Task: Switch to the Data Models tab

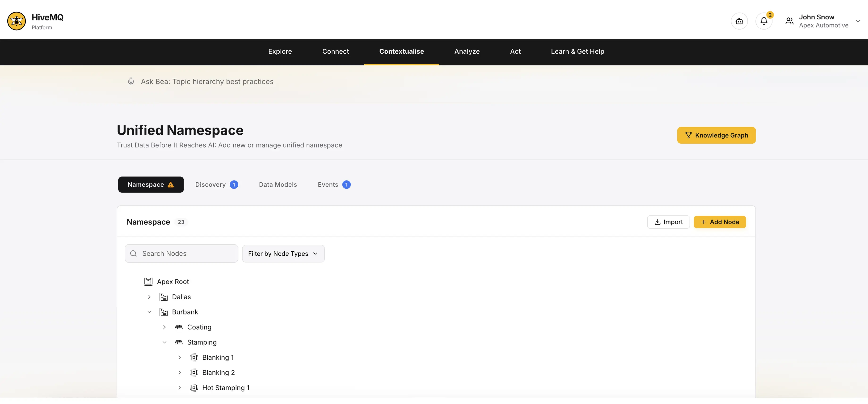Action: 278,185
